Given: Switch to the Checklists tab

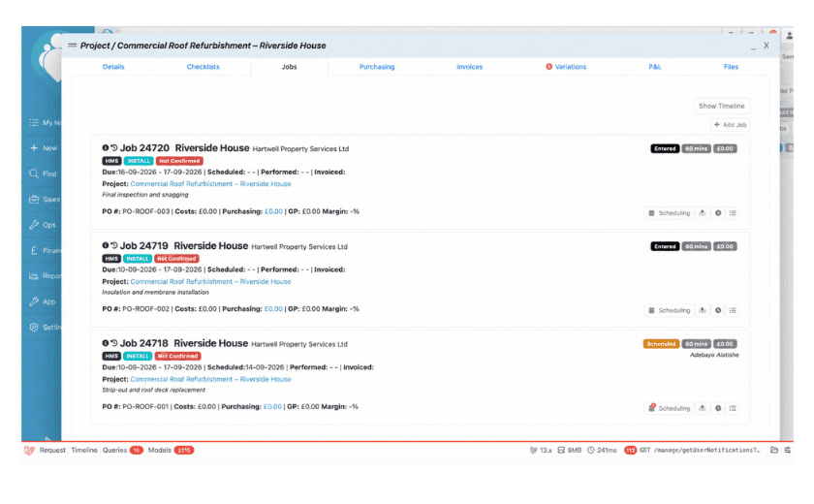Looking at the screenshot, I should [203, 67].
